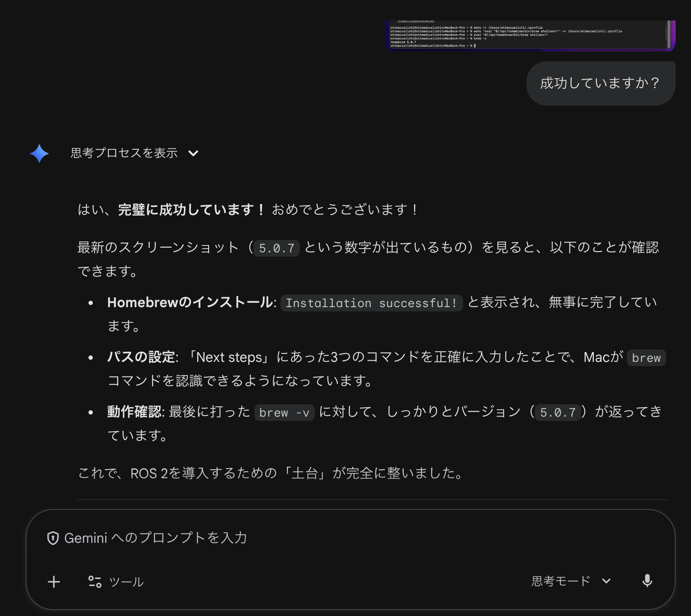Viewport: 691px width, 616px height.
Task: Expand the 思考プロセスを表示 chevron
Action: (193, 153)
